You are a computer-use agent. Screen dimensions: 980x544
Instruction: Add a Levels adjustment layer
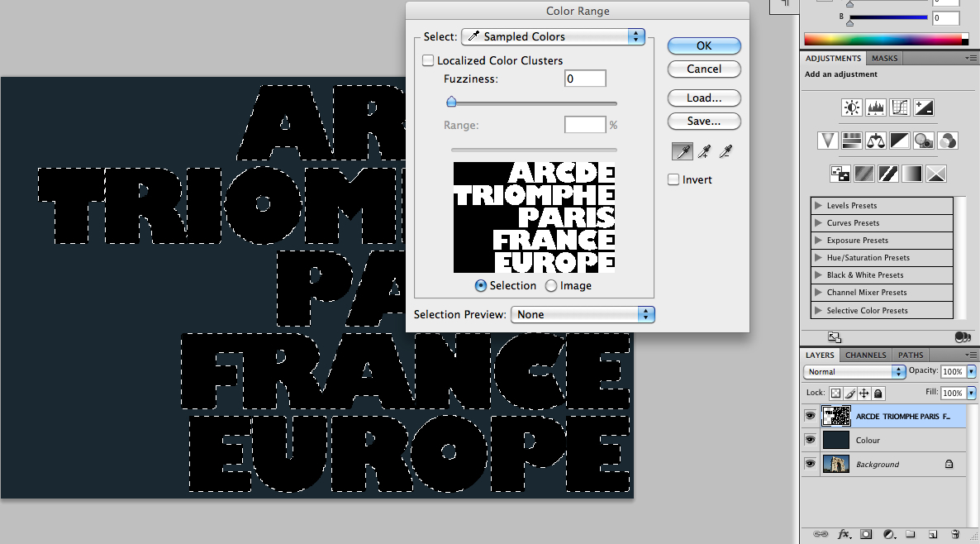click(876, 107)
